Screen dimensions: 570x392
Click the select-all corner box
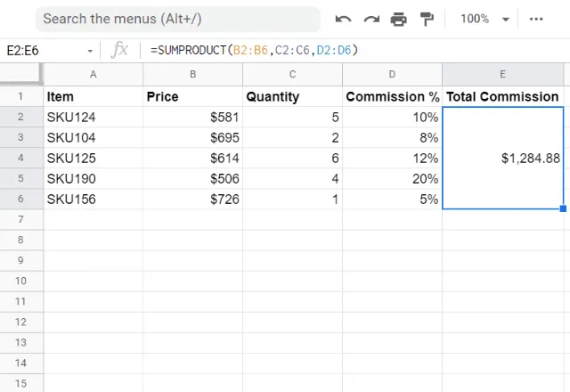pos(21,74)
